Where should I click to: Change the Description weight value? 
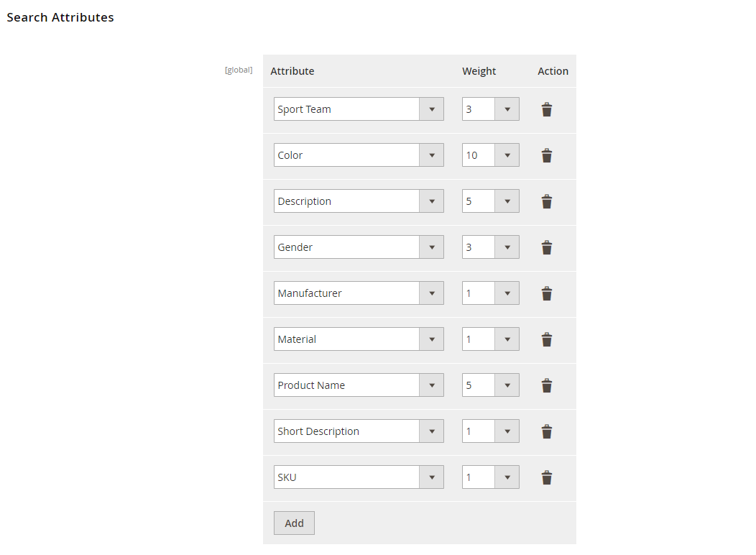(490, 201)
